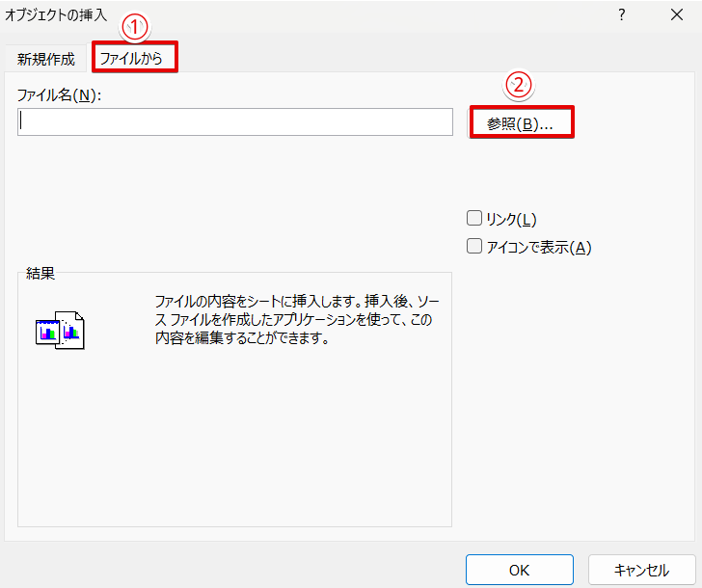Viewport: 702px width, 588px height.
Task: Tick the アイコンで表示(A) checkbox box
Action: [x=473, y=247]
